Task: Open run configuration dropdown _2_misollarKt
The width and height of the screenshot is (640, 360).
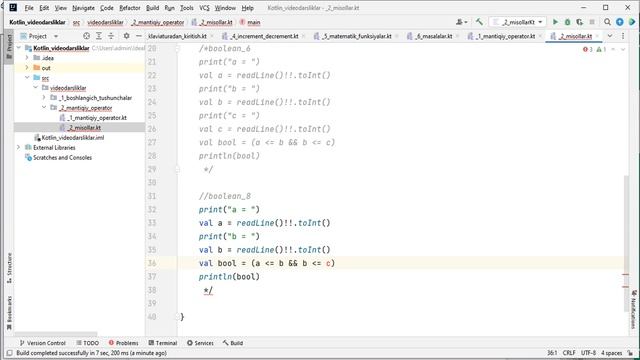Action: (x=518, y=22)
